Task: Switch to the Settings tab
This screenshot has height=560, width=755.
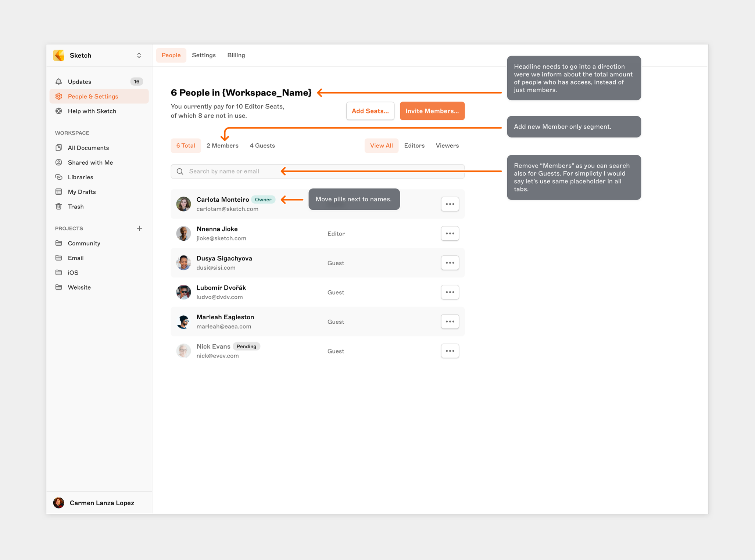Action: pos(204,55)
